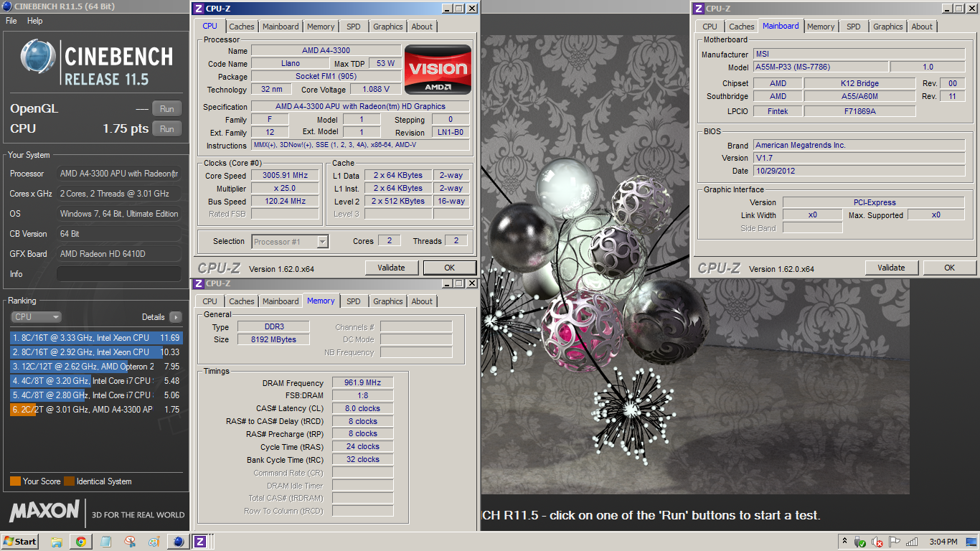
Task: Select the 12C/12T AMD Opteron ranking row
Action: point(96,366)
